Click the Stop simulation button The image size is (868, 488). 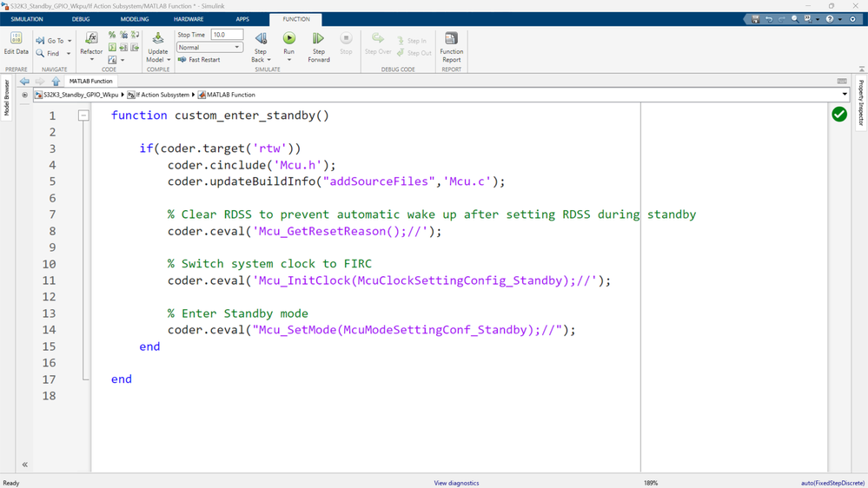tap(346, 43)
